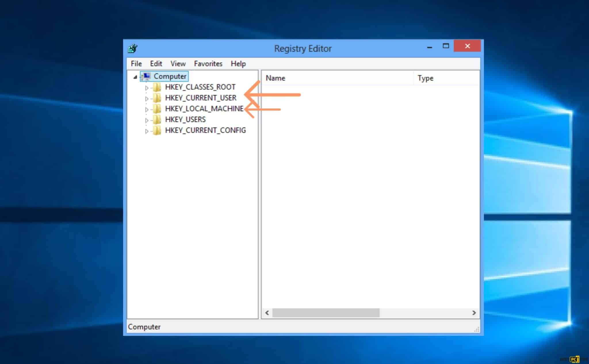
Task: Select the HKEY_USERS label
Action: tap(185, 120)
